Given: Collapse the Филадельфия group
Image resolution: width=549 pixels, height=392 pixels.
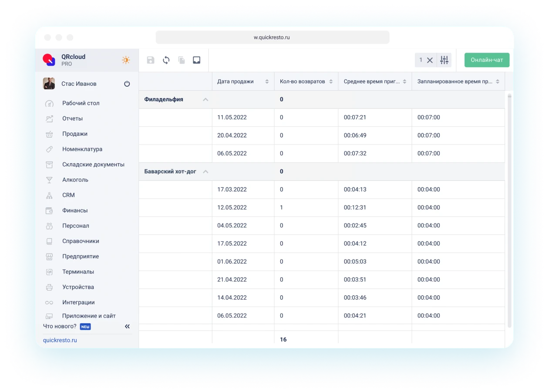Looking at the screenshot, I should tap(205, 99).
